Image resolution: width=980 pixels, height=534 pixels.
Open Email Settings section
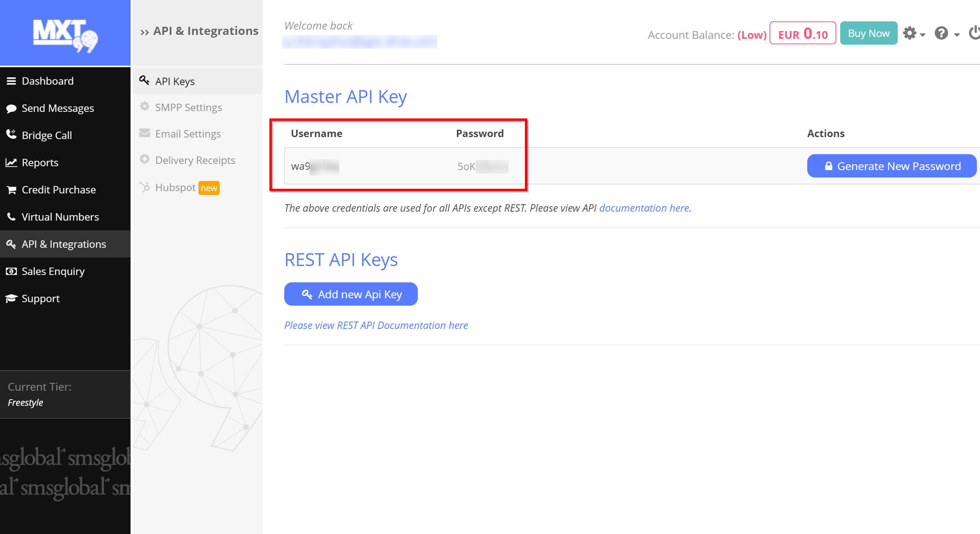tap(187, 134)
